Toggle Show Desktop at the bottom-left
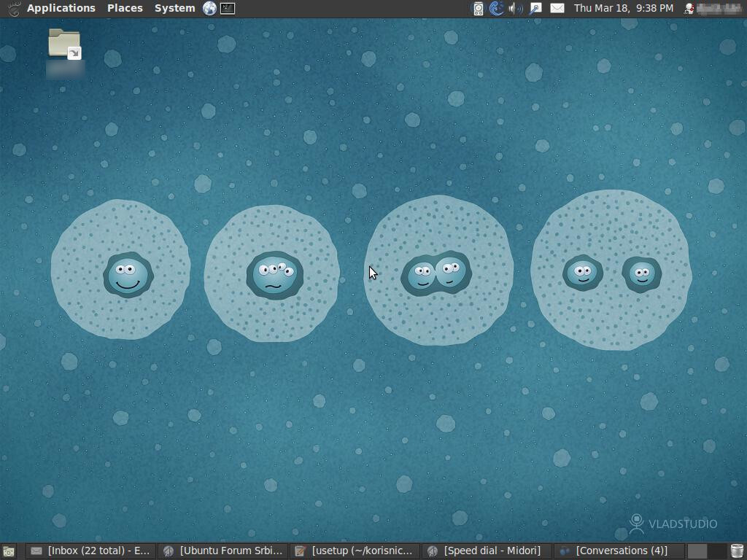The height and width of the screenshot is (560, 747). coord(10,551)
